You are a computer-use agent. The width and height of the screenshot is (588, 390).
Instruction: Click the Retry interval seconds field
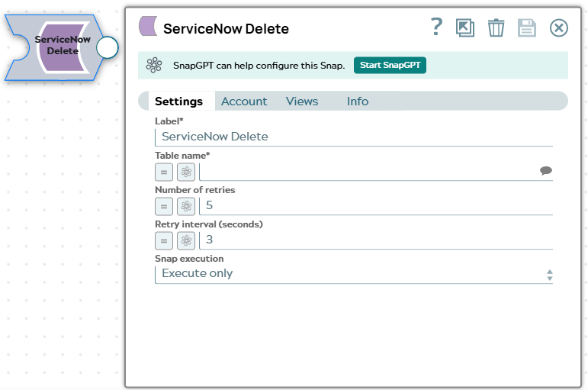tap(376, 240)
